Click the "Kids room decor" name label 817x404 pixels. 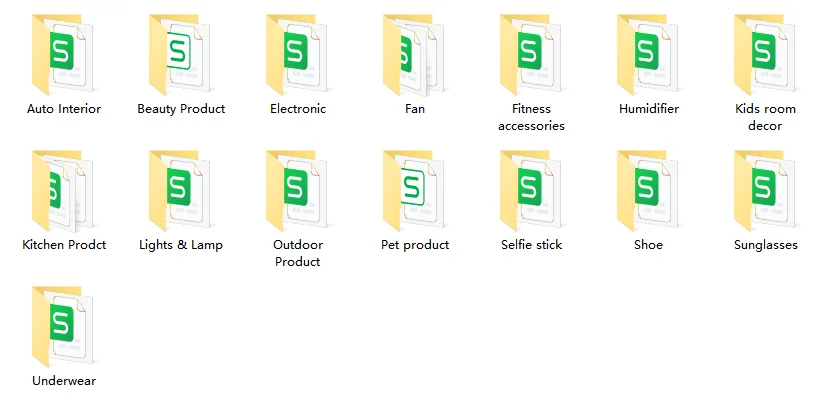tap(765, 117)
